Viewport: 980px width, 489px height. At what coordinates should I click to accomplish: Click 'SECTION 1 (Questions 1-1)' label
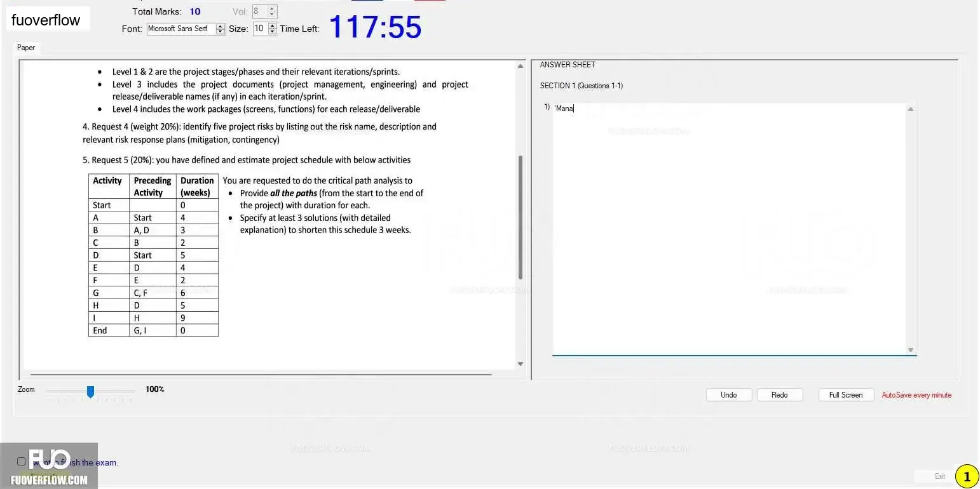(x=582, y=86)
